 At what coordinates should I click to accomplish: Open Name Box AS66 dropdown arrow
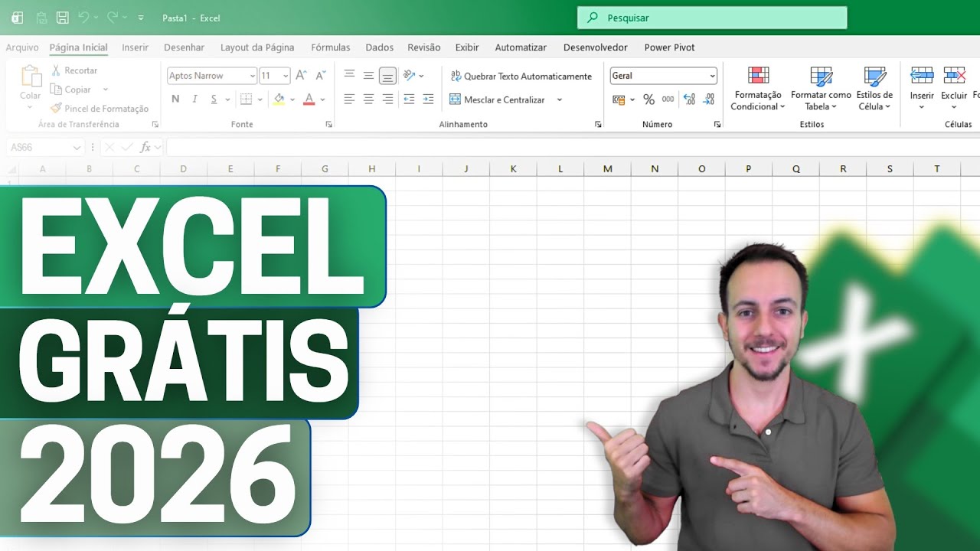[77, 148]
